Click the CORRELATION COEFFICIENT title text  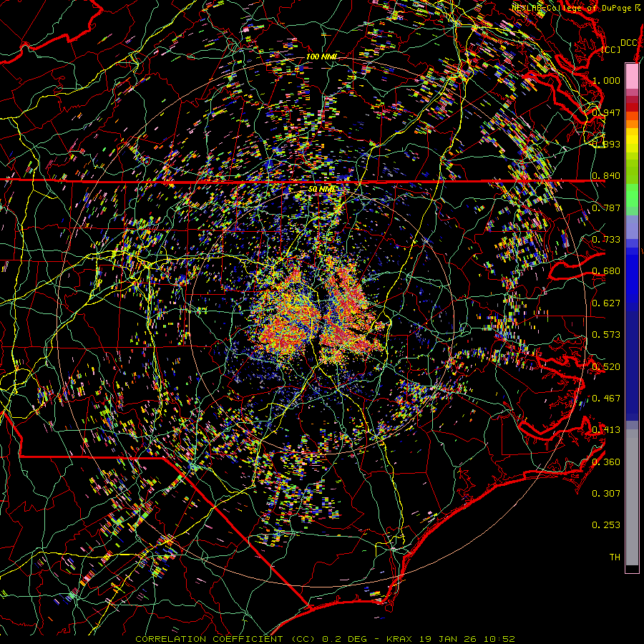(x=210, y=639)
